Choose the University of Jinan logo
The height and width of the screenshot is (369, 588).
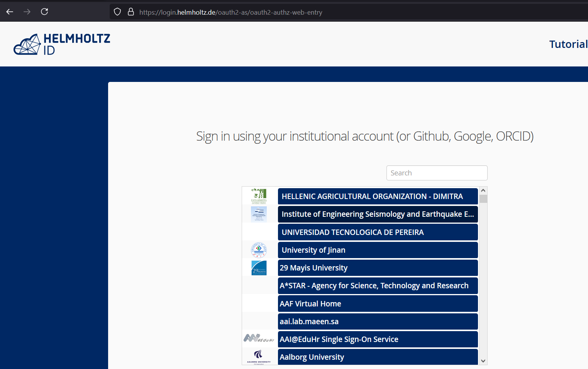[259, 250]
